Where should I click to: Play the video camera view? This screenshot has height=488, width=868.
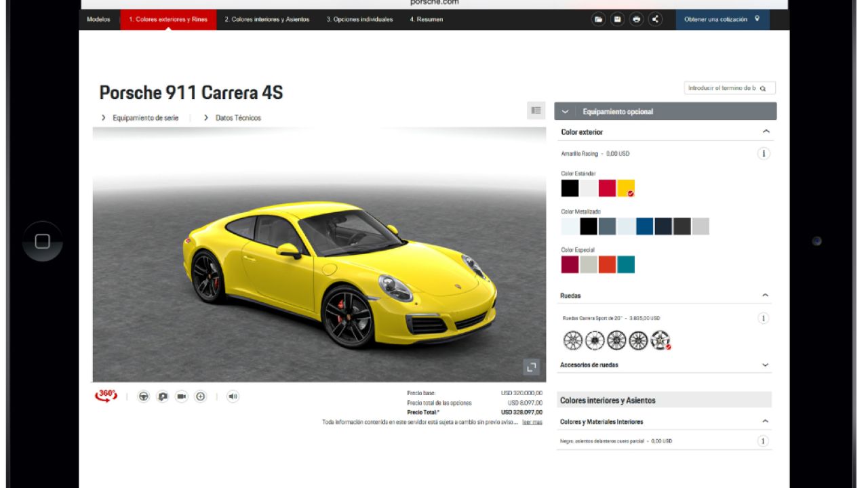tap(181, 396)
